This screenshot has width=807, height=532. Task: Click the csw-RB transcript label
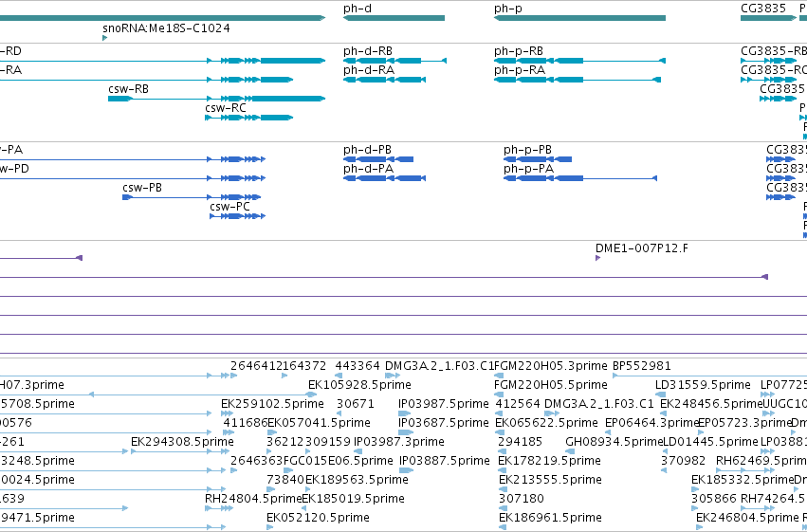[128, 89]
